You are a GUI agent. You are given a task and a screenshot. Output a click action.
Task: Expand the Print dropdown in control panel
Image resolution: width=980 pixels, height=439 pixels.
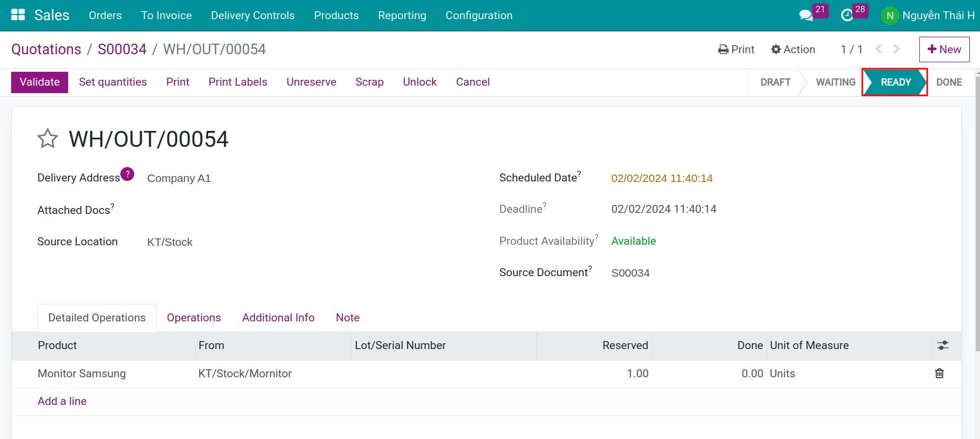point(736,49)
